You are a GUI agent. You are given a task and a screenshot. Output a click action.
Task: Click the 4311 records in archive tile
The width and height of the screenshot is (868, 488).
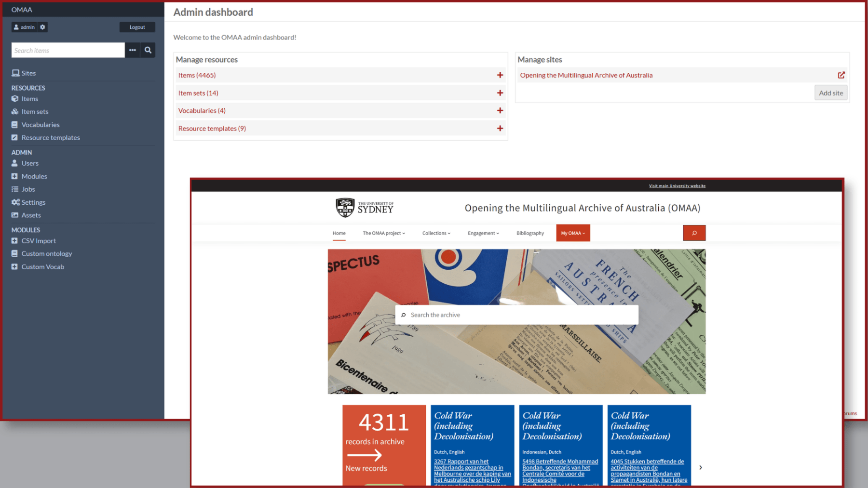(384, 445)
